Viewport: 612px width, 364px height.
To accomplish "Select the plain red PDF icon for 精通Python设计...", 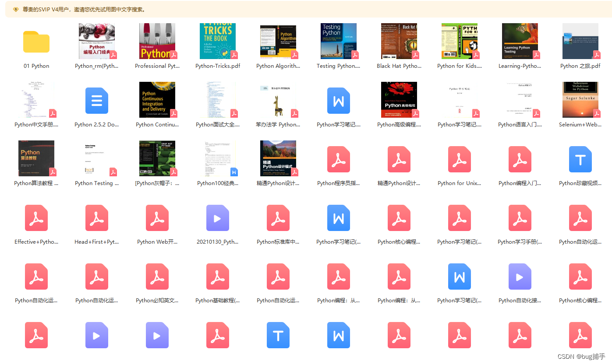I will 399,159.
